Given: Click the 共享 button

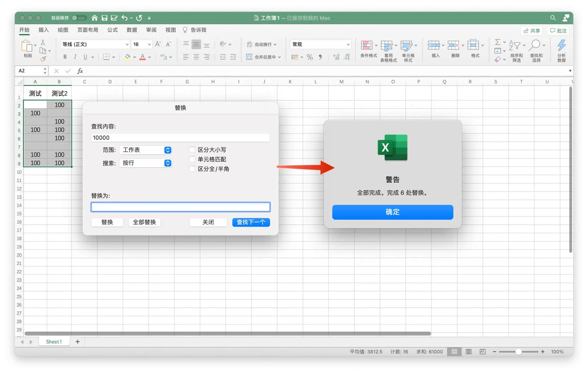Looking at the screenshot, I should click(532, 31).
